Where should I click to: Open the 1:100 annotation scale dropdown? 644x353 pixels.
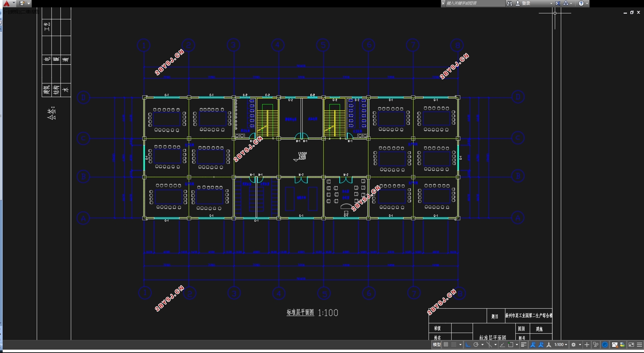[x=561, y=345]
